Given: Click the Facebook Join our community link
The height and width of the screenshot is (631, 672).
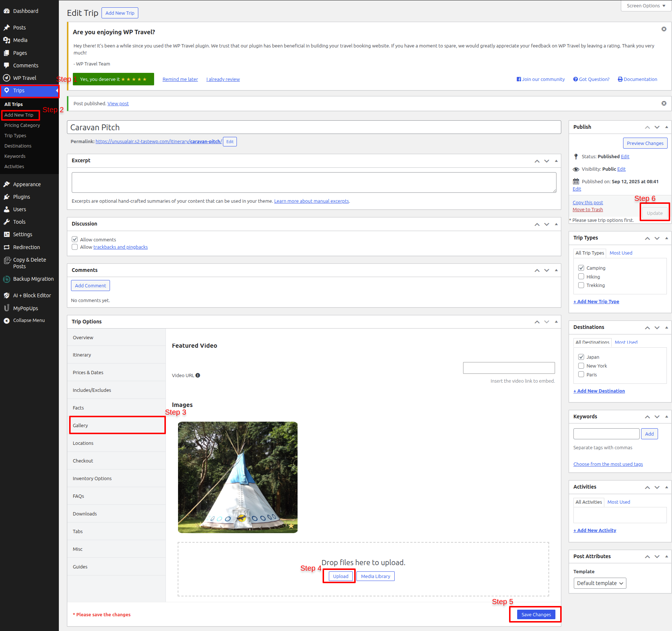Looking at the screenshot, I should (x=541, y=79).
